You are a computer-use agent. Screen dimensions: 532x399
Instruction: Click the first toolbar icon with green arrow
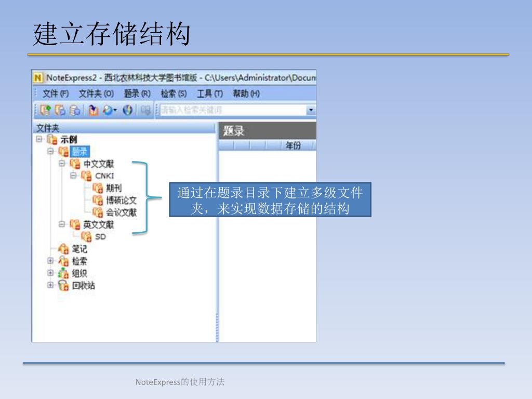click(x=45, y=110)
